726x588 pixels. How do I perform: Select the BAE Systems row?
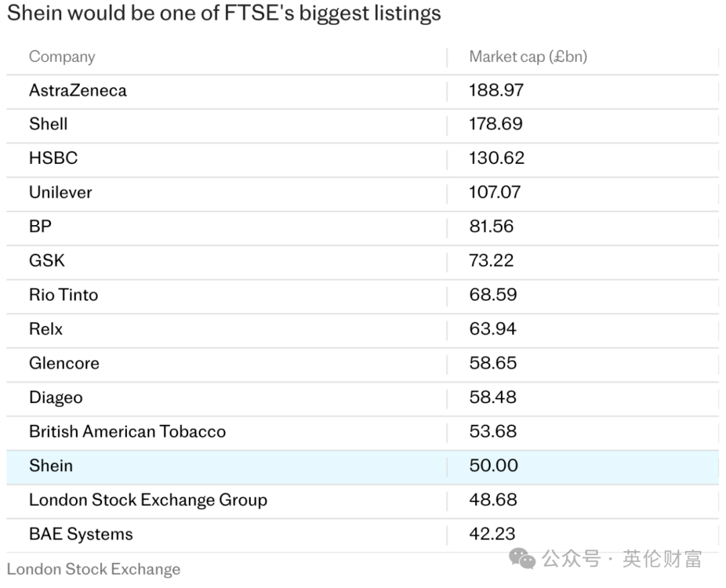pyautogui.click(x=362, y=536)
